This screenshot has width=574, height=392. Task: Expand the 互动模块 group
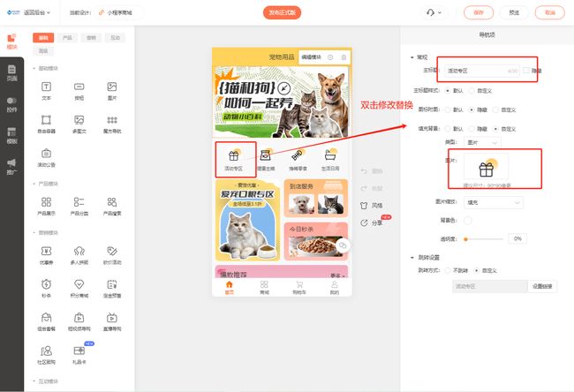[34, 381]
